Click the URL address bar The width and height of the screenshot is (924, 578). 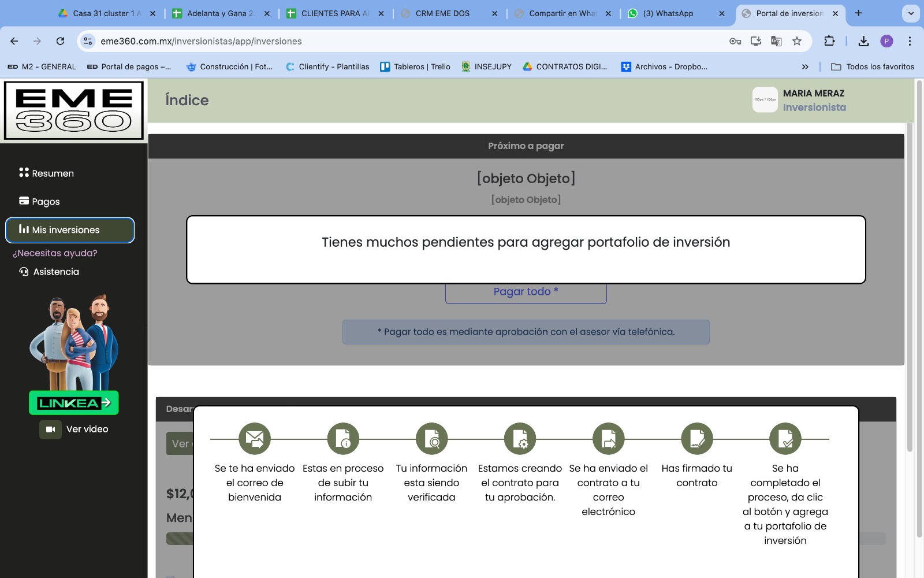(404, 41)
